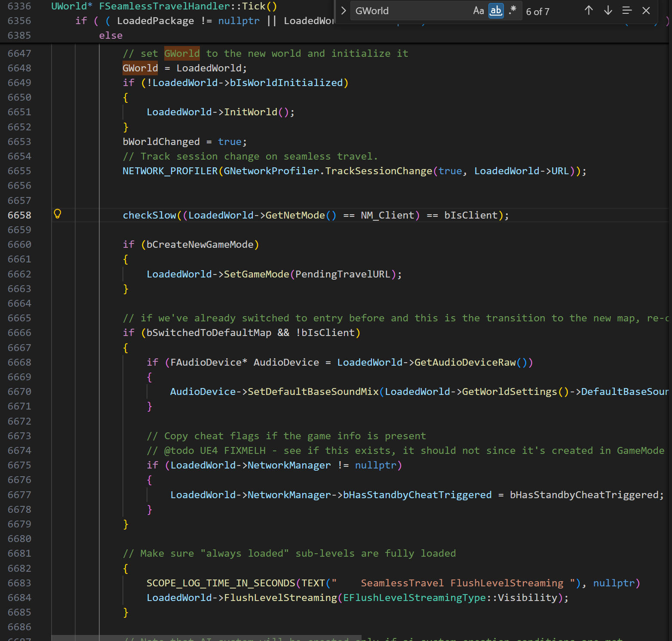Expand the replace field chevron
The image size is (672, 641).
tap(343, 11)
